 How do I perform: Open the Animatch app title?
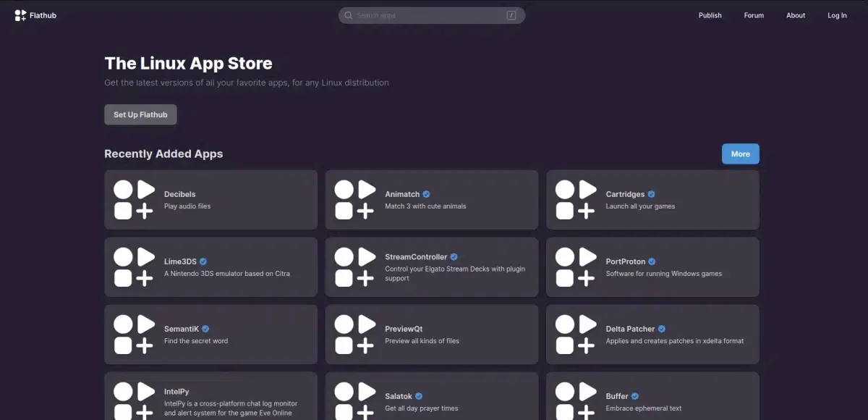point(402,194)
